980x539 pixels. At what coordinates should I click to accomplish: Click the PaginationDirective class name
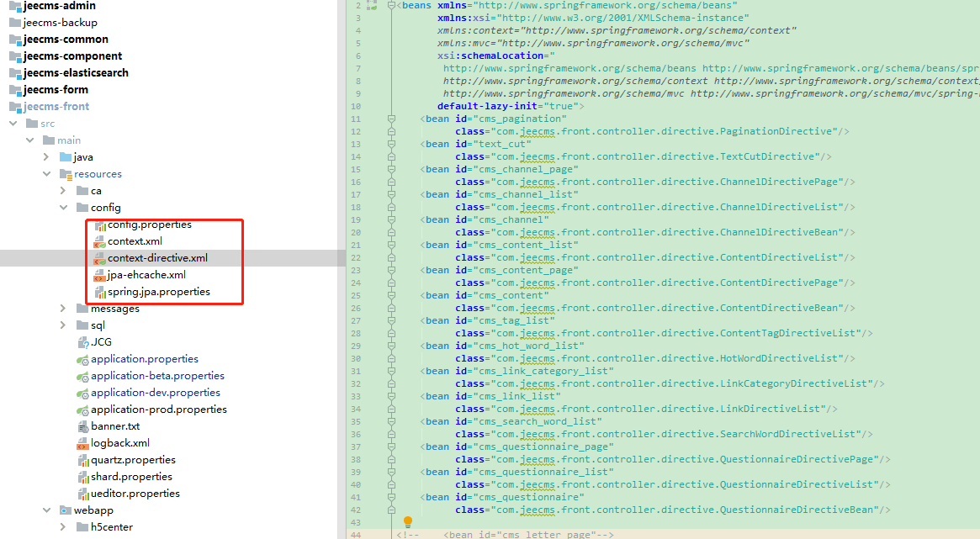tap(776, 131)
